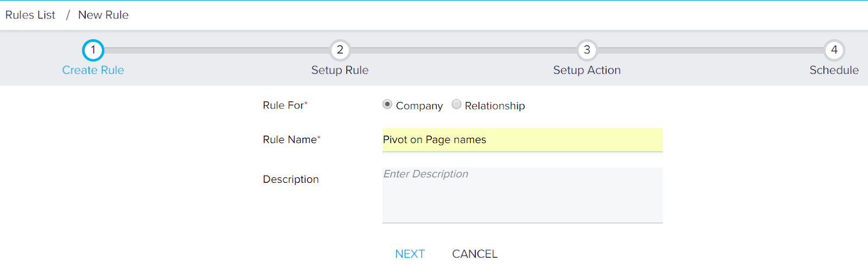
Task: Click the New Rule breadcrumb text
Action: (103, 15)
